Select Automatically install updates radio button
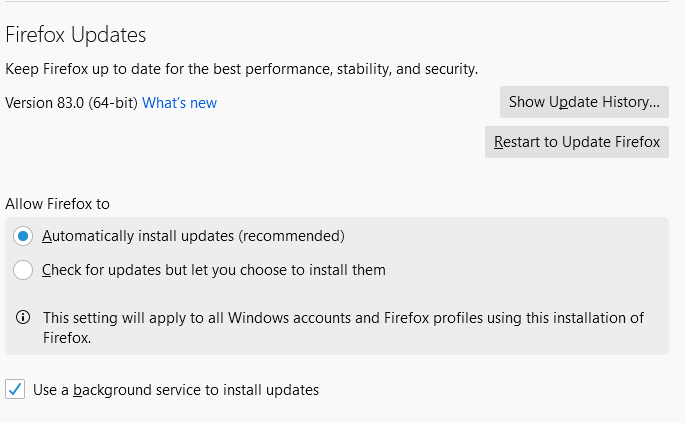Image resolution: width=685 pixels, height=423 pixels. [23, 236]
